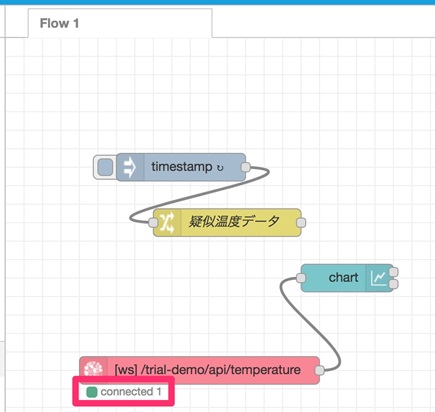Click input port of 疑似温度データ node
The image size is (435, 412).
153,222
